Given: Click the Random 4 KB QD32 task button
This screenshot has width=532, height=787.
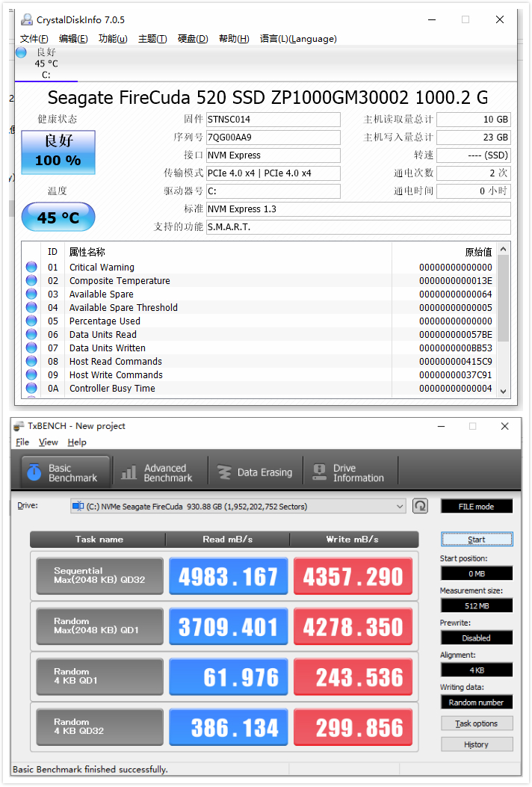Looking at the screenshot, I should [100, 726].
